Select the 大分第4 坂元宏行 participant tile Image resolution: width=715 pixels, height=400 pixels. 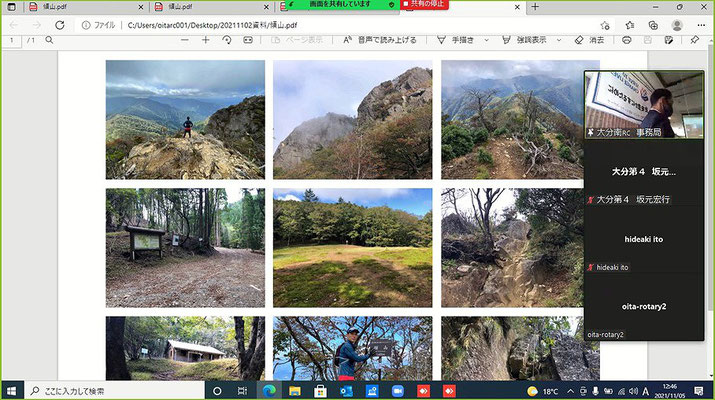(644, 172)
